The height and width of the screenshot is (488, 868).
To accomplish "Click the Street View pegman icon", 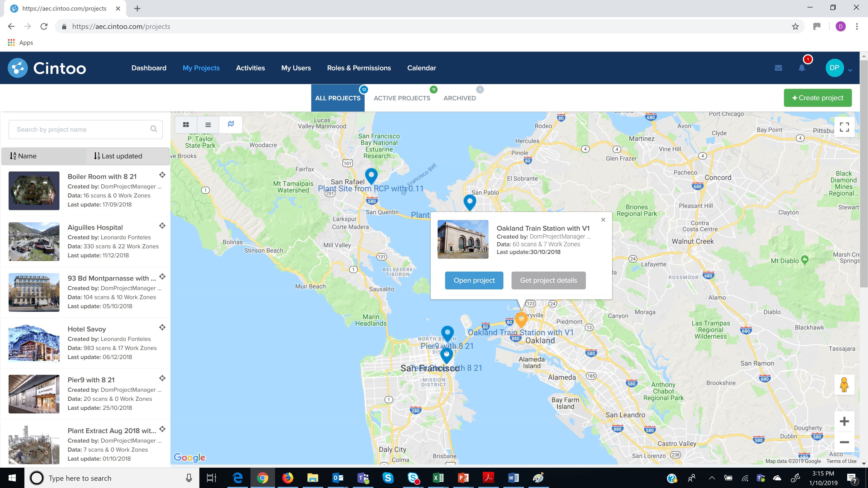I will pos(844,385).
